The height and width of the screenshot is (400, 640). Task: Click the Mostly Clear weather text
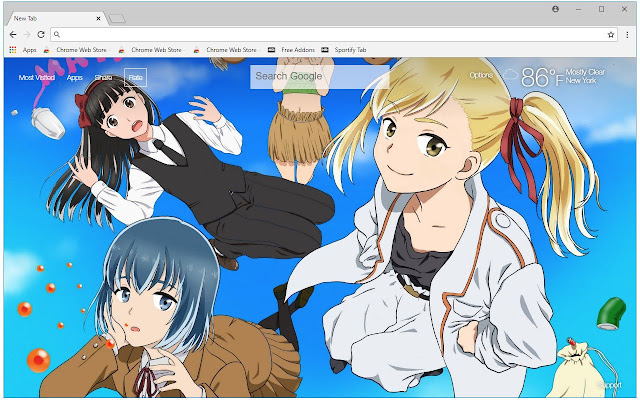pyautogui.click(x=585, y=72)
